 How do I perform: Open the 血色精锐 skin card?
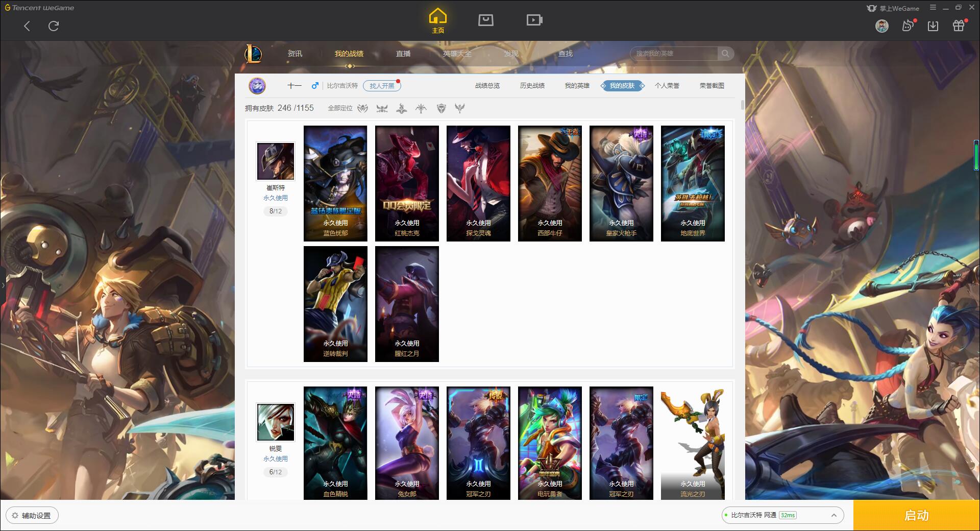pyautogui.click(x=335, y=443)
